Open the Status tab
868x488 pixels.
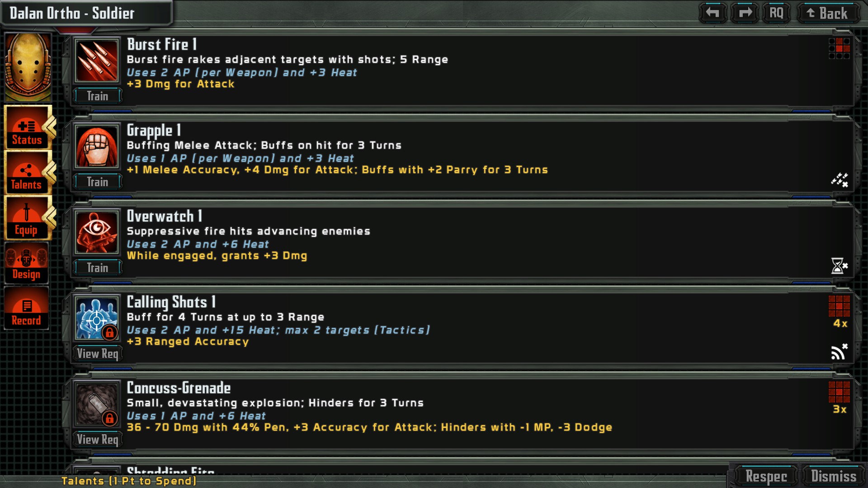point(28,128)
